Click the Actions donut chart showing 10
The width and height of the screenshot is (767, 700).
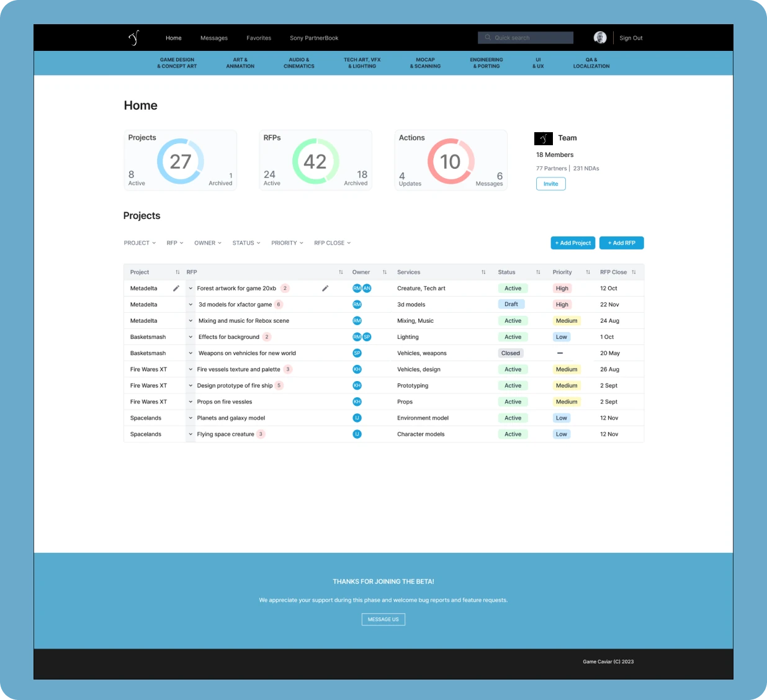pyautogui.click(x=451, y=161)
